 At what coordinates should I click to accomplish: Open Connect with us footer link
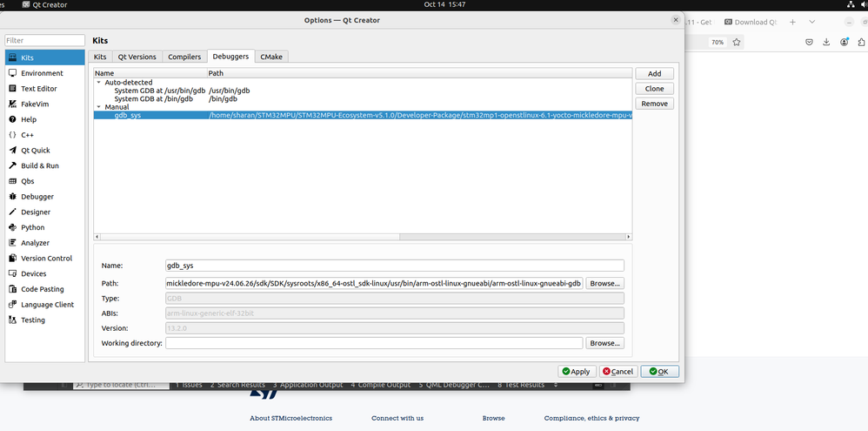397,418
